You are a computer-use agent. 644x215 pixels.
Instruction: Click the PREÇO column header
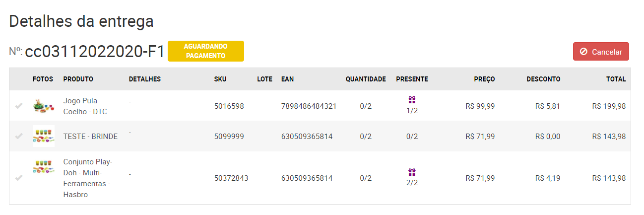click(484, 79)
